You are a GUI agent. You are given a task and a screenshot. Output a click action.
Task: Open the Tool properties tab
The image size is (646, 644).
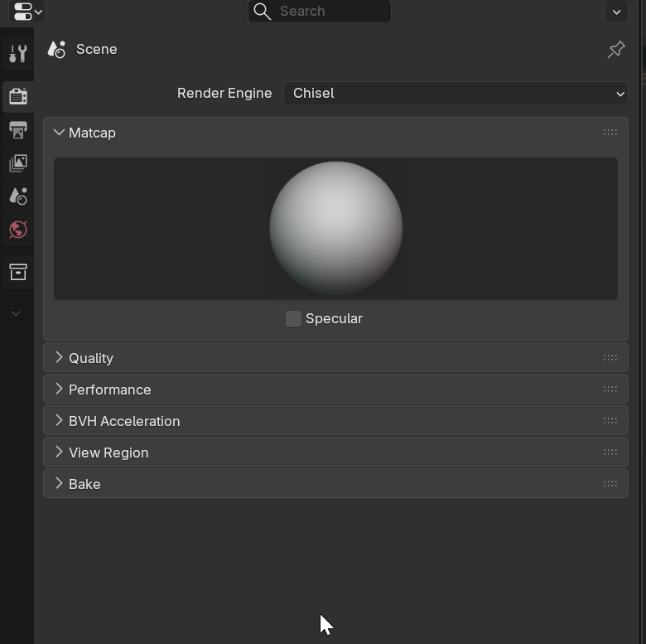pos(17,54)
